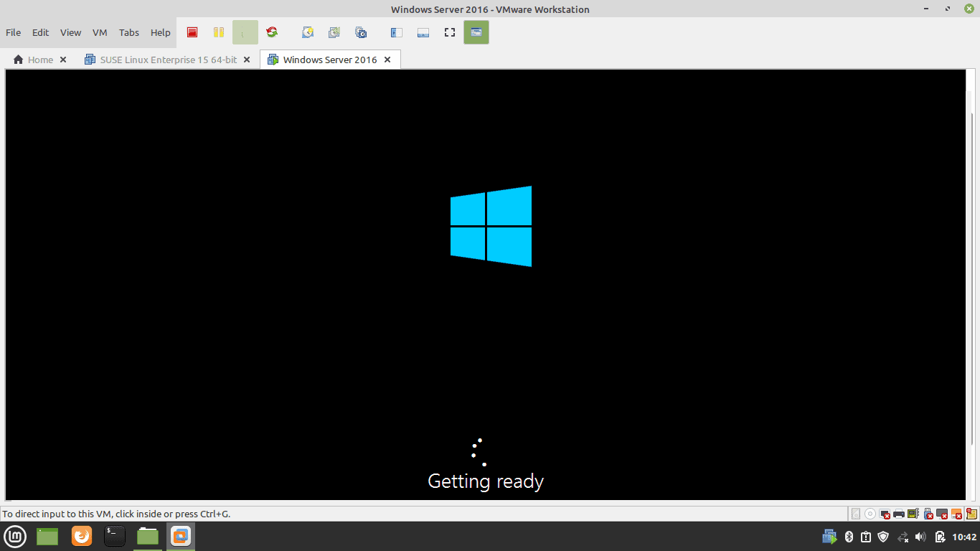Revert the VM to its previous snapshot
Image resolution: width=980 pixels, height=551 pixels.
(x=334, y=32)
